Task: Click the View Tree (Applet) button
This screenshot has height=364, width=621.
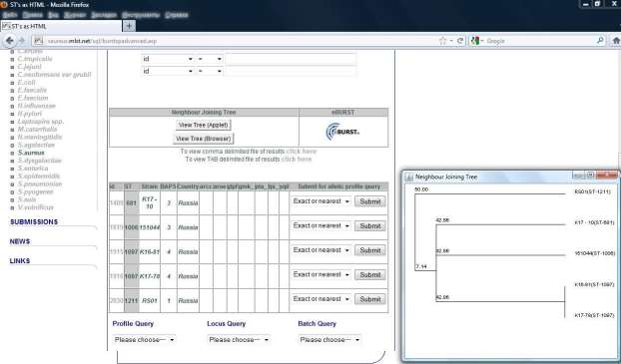Action: click(x=203, y=125)
